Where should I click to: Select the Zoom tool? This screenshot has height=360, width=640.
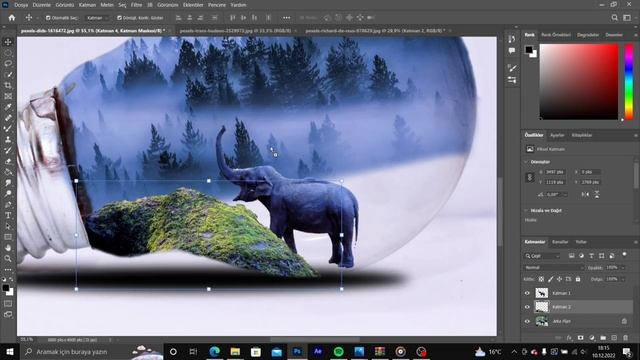click(x=8, y=258)
